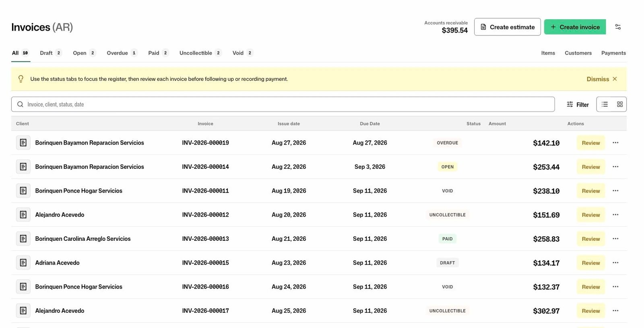Click document icon for INV-2026-000017
644x328 pixels.
click(23, 311)
